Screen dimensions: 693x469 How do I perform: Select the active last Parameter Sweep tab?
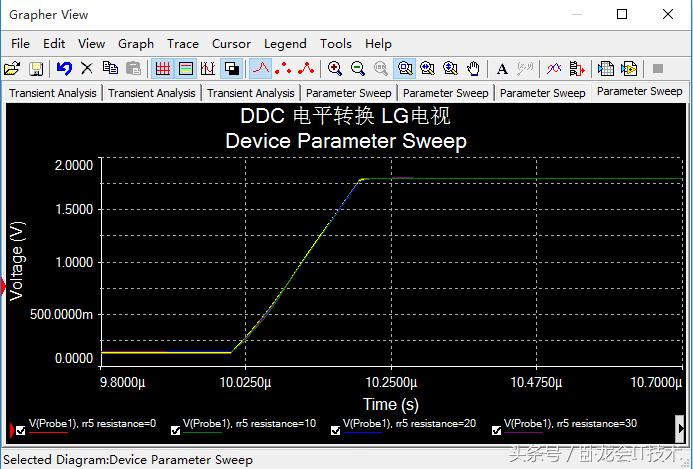[640, 92]
